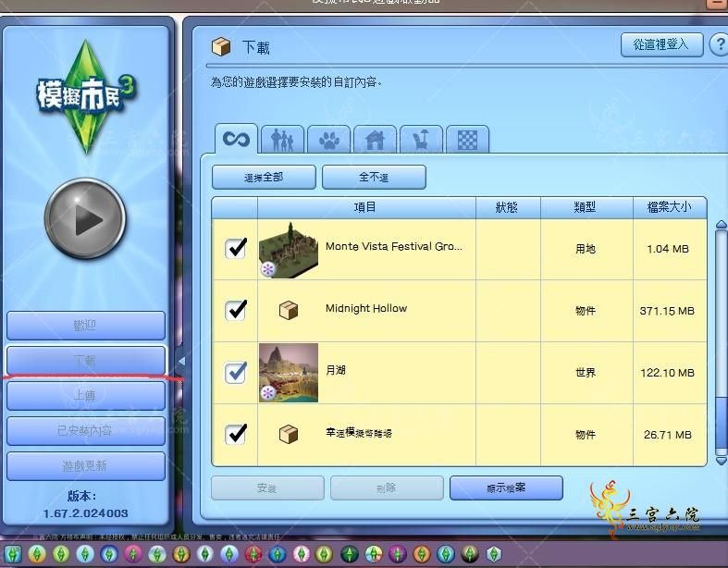Click the 26.71 MB file size cell

(x=668, y=435)
